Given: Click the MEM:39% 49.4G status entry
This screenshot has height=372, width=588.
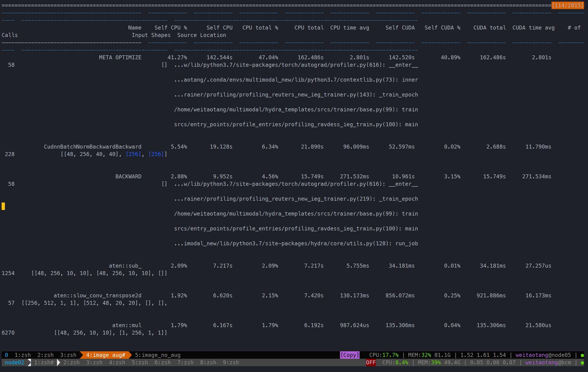Looking at the screenshot, I should click(439, 362).
